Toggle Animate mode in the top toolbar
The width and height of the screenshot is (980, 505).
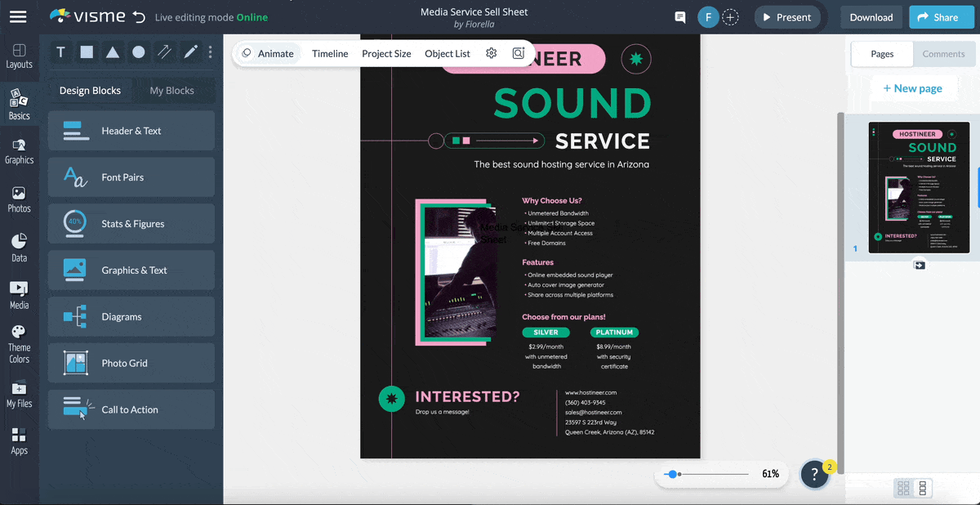[x=268, y=53]
